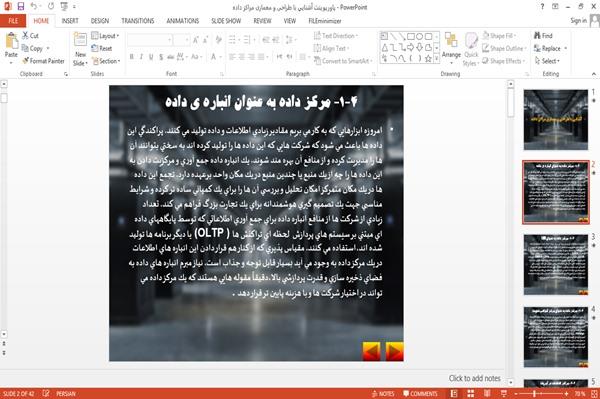
Task: Click the Sign in link
Action: (578, 21)
